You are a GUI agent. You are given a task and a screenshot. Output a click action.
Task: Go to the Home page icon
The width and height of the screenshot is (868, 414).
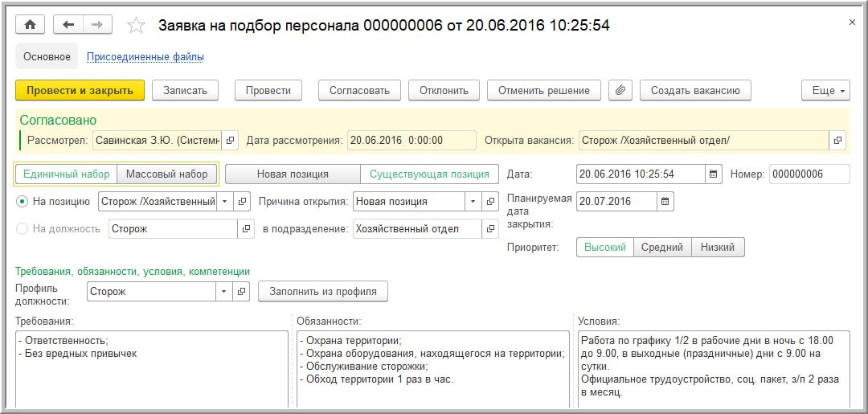(31, 24)
